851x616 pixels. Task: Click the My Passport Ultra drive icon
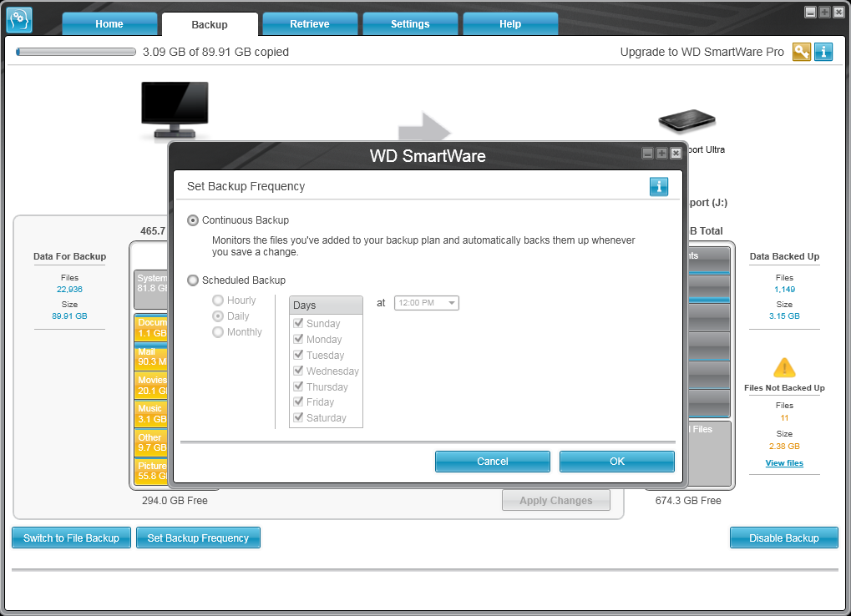click(x=687, y=120)
